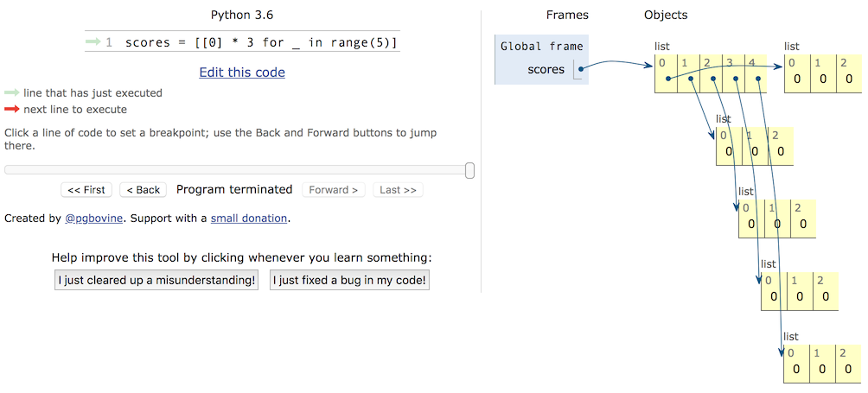
Task: Click the Objects column heading
Action: pyautogui.click(x=666, y=15)
